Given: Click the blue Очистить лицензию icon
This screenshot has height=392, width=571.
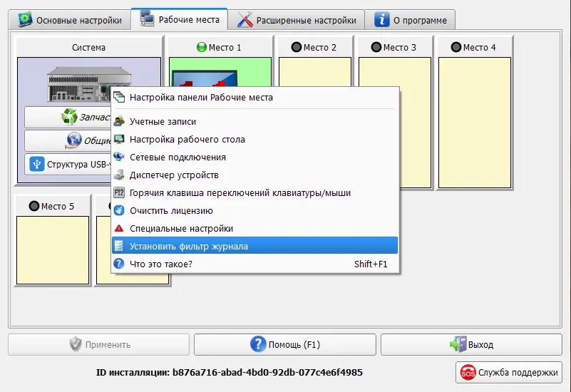Looking at the screenshot, I should (119, 211).
